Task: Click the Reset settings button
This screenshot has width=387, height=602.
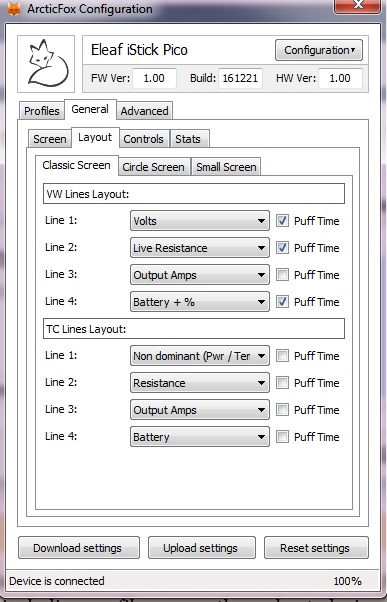Action: point(316,547)
